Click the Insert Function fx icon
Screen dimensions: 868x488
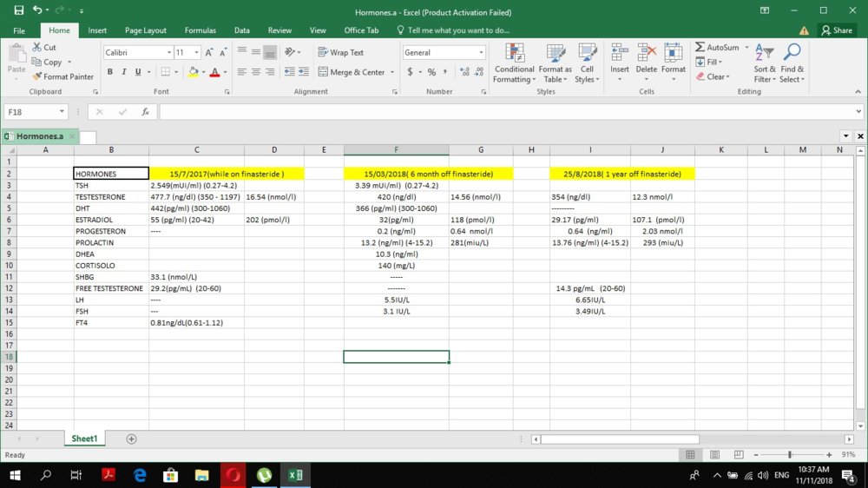[x=145, y=112]
